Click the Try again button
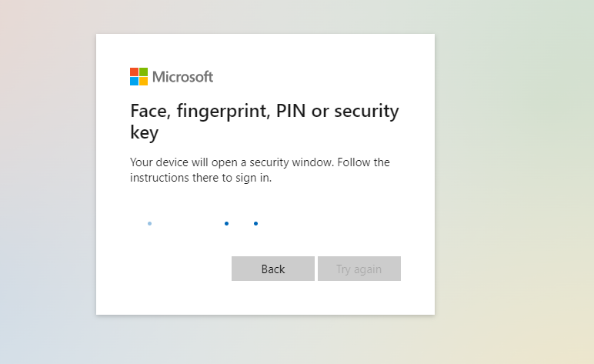This screenshot has height=364, width=594. 359,269
